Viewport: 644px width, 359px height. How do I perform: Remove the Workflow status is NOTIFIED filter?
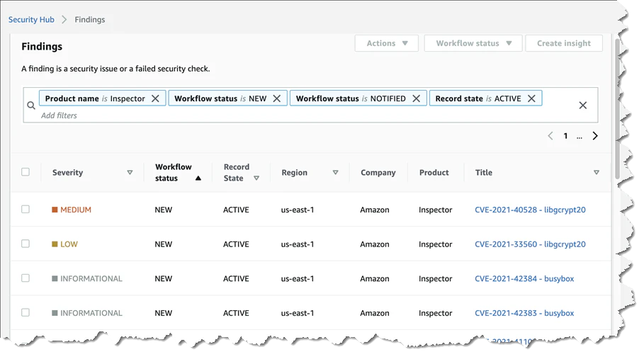point(416,98)
